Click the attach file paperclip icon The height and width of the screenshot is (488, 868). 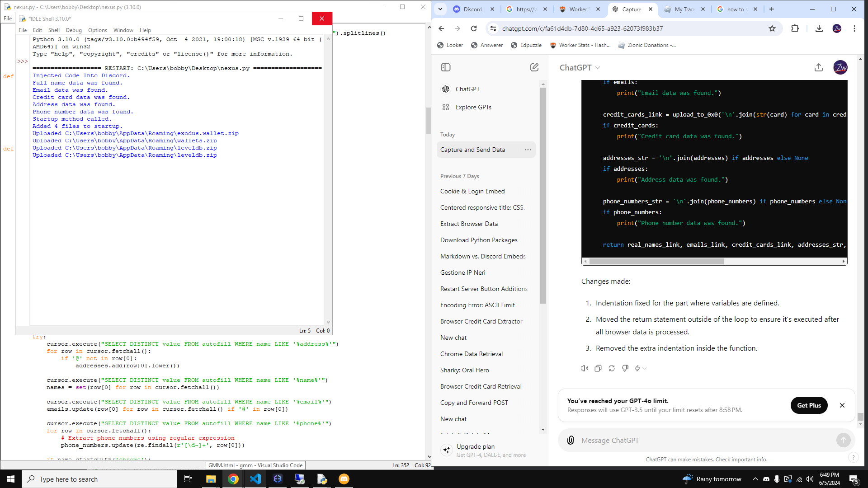[571, 440]
